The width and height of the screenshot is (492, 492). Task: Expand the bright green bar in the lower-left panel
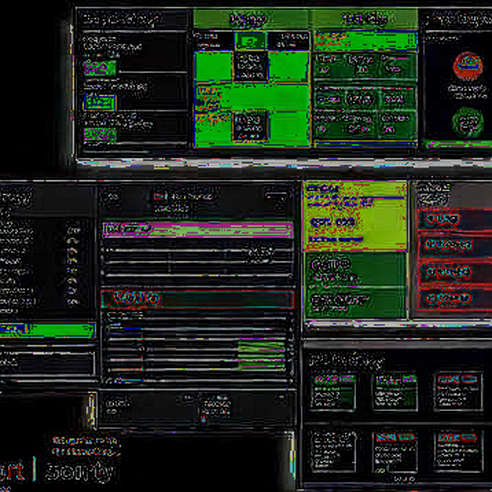coord(48,330)
